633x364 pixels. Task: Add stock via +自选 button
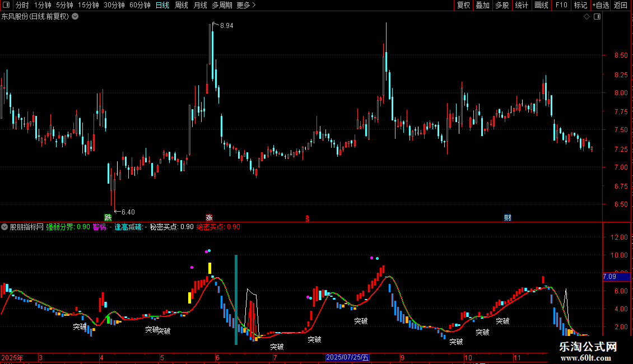tap(601, 5)
